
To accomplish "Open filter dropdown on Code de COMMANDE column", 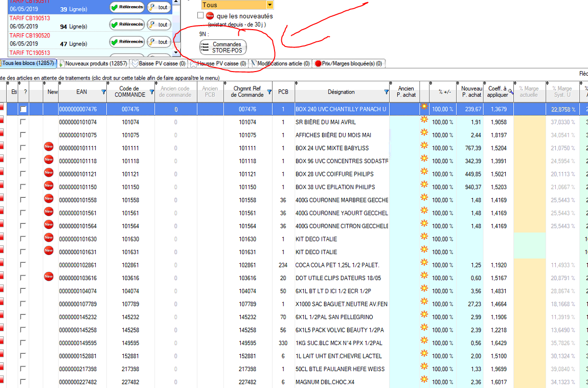I will (151, 92).
